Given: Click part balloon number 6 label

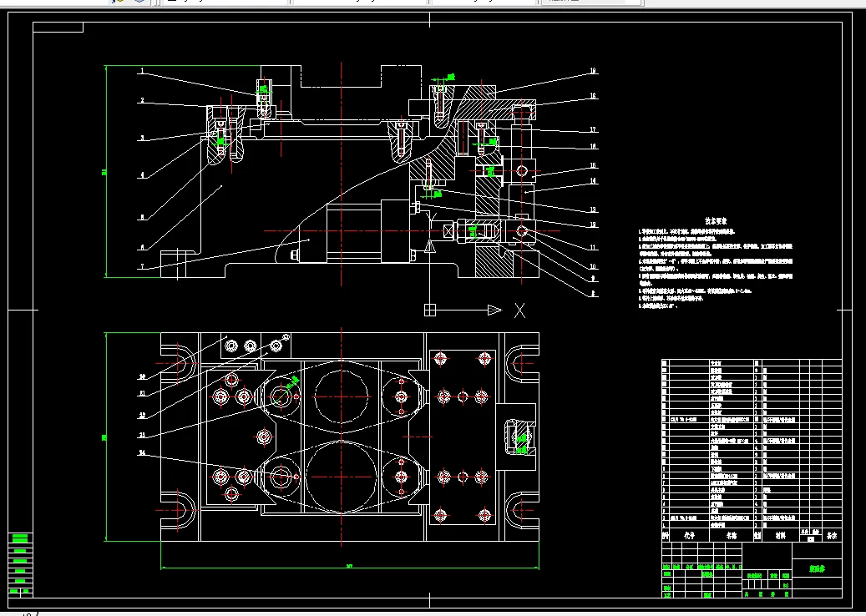Looking at the screenshot, I should [142, 247].
